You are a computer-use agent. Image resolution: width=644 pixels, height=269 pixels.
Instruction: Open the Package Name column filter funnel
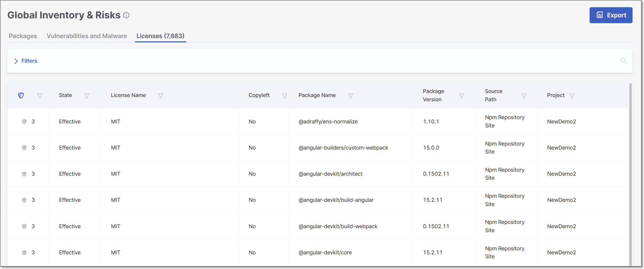click(x=351, y=96)
